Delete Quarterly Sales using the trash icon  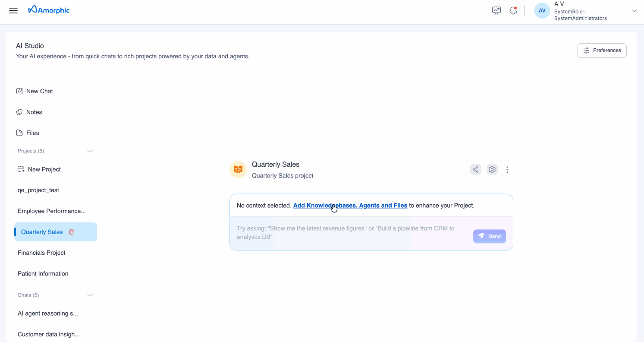coord(71,232)
